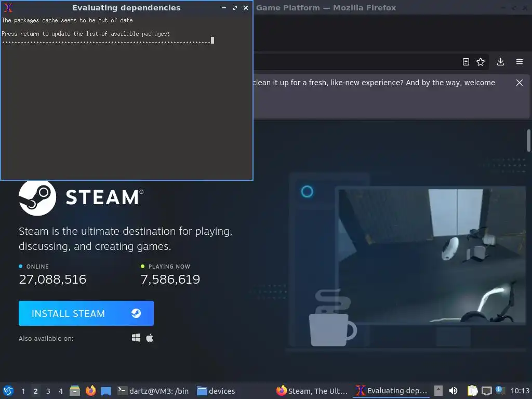Viewport: 532px width, 399px height.
Task: Click the Portal game video preview
Action: point(432,256)
